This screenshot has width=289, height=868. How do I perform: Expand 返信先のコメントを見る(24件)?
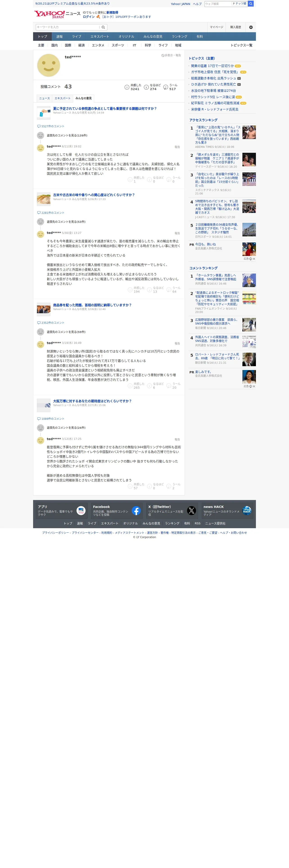[66, 428]
